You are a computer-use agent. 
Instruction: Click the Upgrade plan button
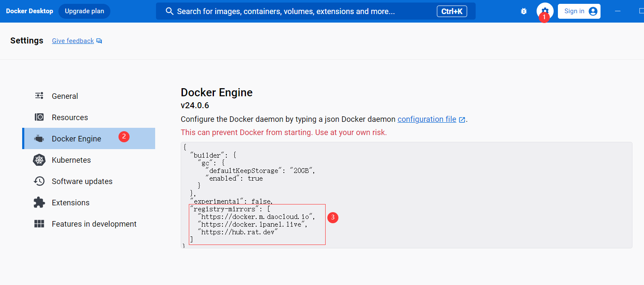click(x=84, y=11)
